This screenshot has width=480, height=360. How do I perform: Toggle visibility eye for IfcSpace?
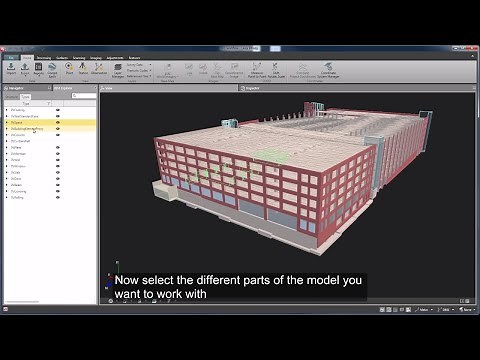pyautogui.click(x=58, y=122)
